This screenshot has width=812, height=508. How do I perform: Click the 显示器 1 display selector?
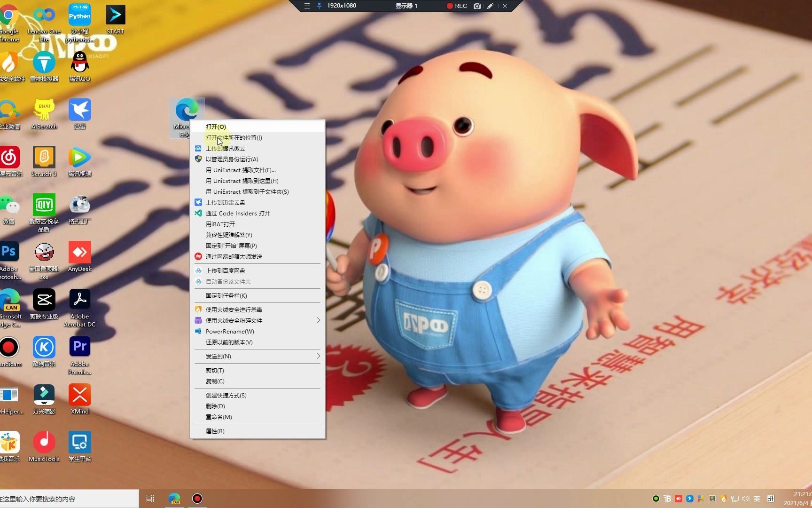(406, 6)
